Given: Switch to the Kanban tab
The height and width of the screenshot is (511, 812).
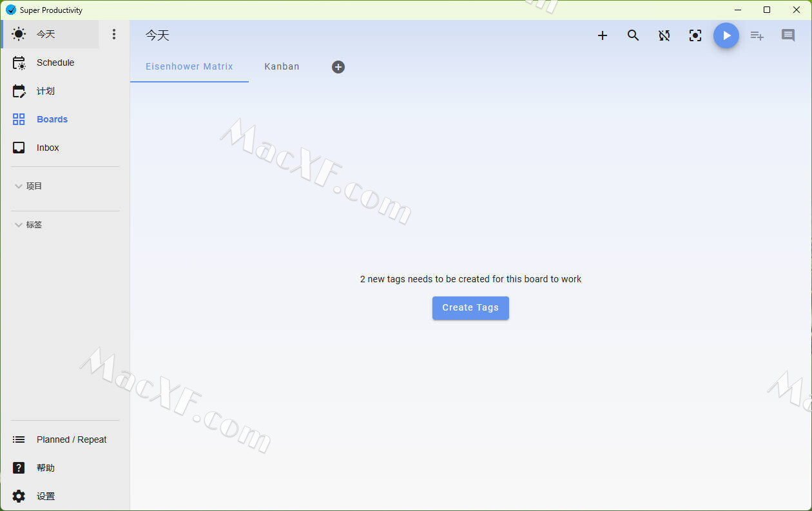Looking at the screenshot, I should (x=282, y=66).
